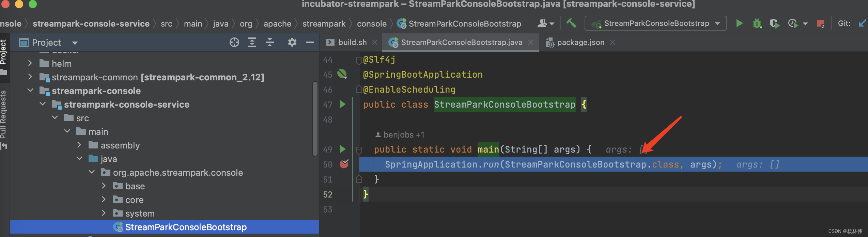Image resolution: width=868 pixels, height=237 pixels.
Task: Click the @SpringBootApplication annotation
Action: [x=423, y=74]
